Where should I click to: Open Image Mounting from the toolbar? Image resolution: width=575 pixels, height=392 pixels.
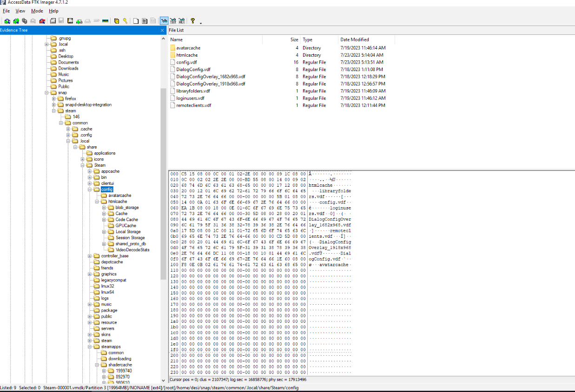click(25, 21)
